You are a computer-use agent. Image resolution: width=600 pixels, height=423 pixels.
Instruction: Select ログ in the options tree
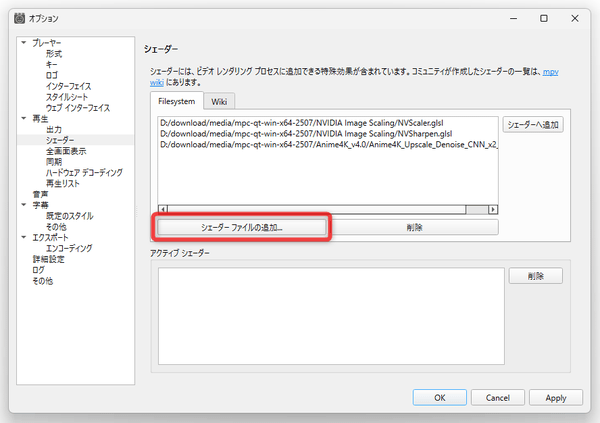[38, 270]
